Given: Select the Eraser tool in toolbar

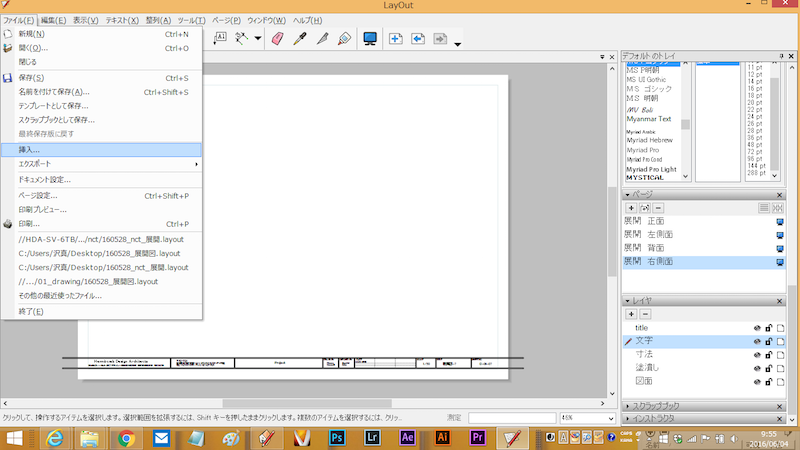Looking at the screenshot, I should (x=279, y=39).
